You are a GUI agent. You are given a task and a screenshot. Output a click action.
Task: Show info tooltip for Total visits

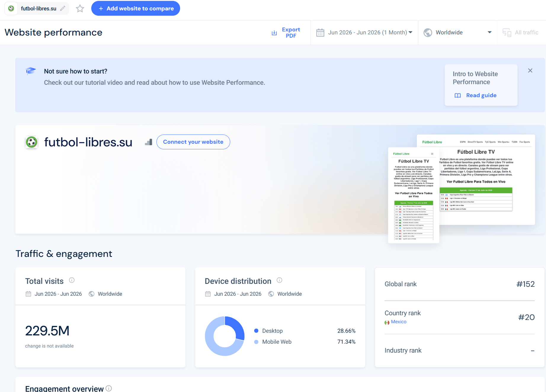pos(72,280)
